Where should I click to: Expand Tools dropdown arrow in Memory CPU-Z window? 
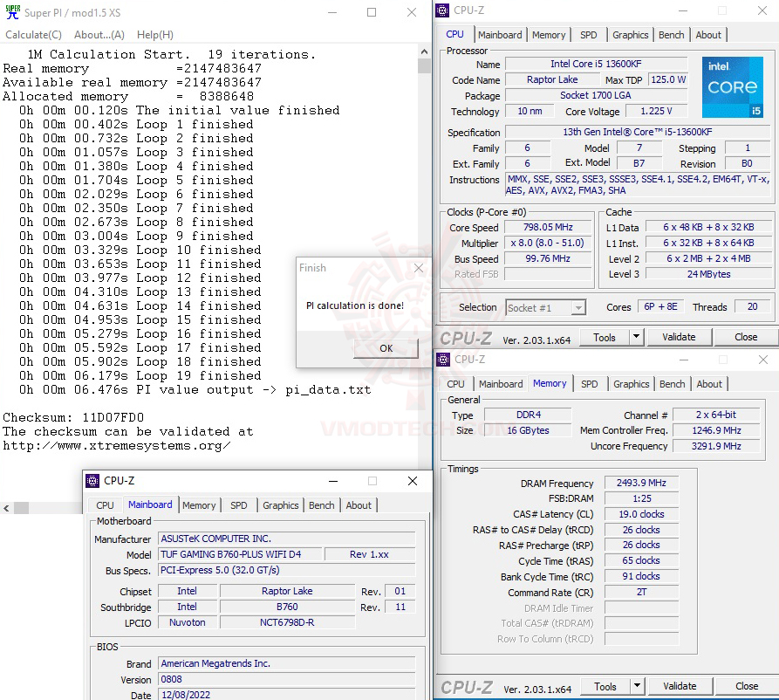click(638, 687)
